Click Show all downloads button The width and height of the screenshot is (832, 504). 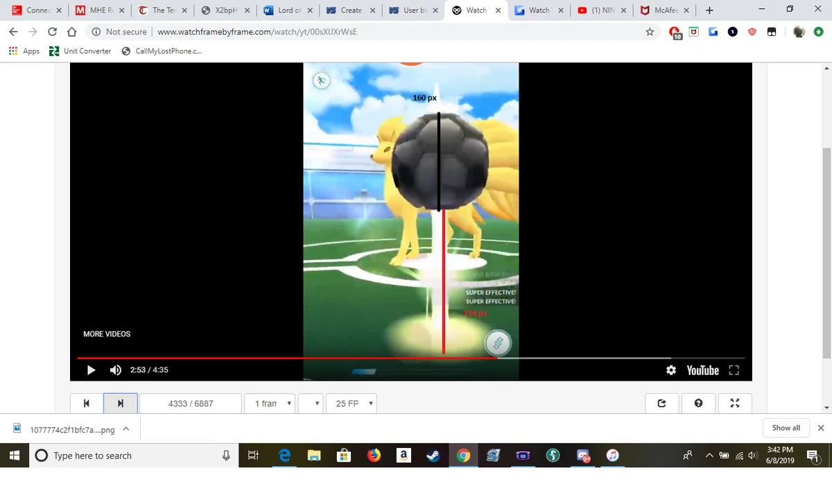[786, 428]
